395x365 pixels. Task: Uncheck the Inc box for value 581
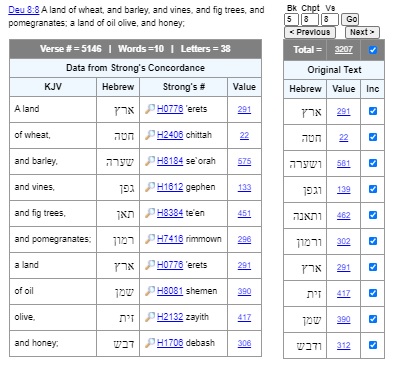pyautogui.click(x=373, y=163)
